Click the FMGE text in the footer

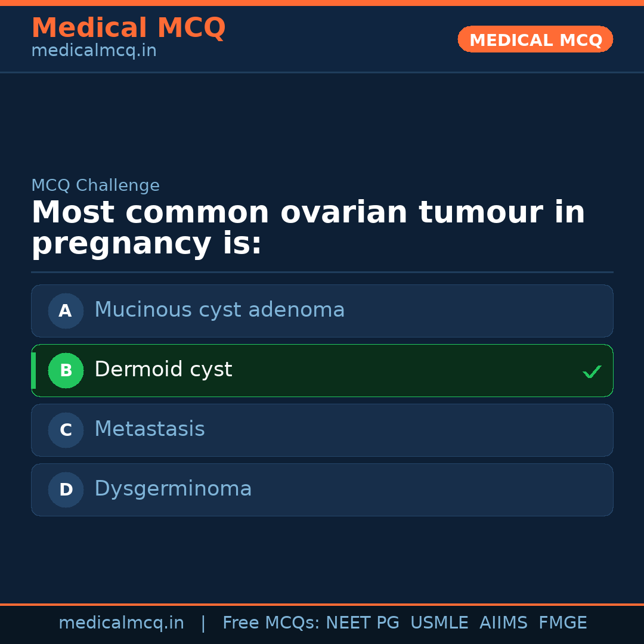point(562,623)
